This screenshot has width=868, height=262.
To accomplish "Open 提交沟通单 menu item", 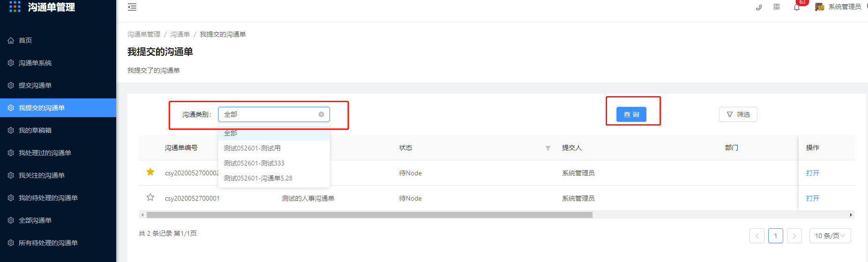I will (58, 85).
